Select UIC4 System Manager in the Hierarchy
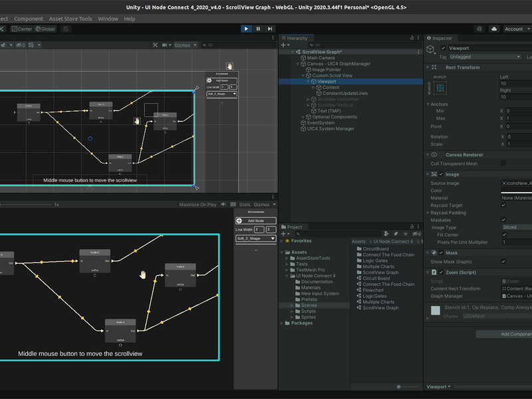The width and height of the screenshot is (532, 399). coord(331,129)
